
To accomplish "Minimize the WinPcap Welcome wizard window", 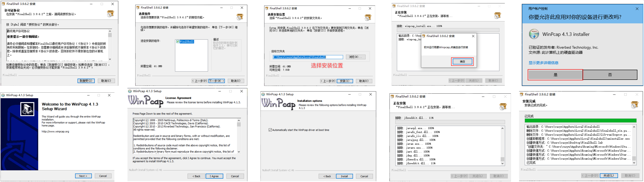I will [88, 95].
